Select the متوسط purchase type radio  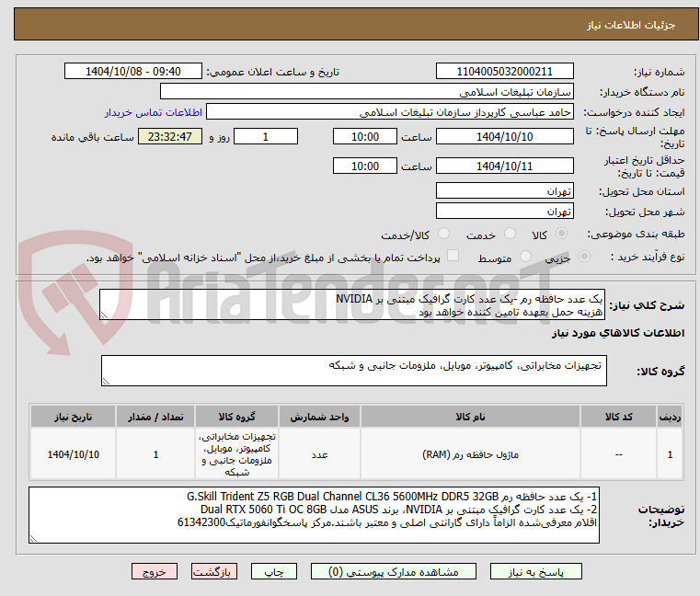tap(526, 257)
